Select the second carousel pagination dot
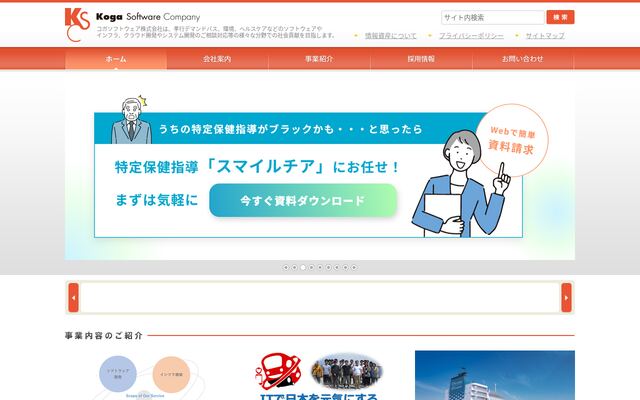 [x=294, y=267]
